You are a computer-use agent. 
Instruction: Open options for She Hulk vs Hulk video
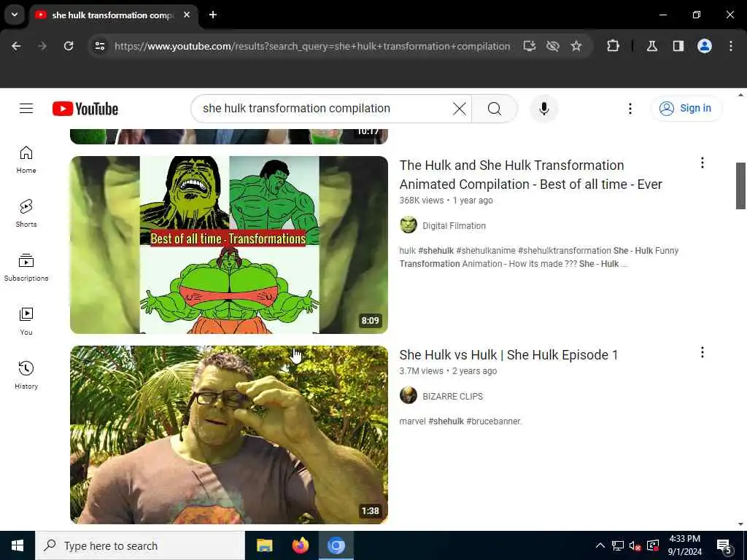tap(703, 352)
